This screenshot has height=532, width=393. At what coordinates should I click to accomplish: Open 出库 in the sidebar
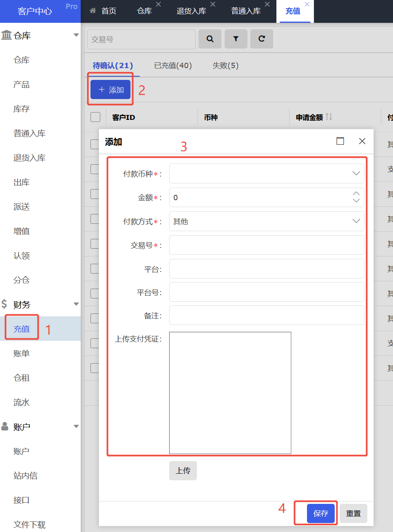(22, 182)
